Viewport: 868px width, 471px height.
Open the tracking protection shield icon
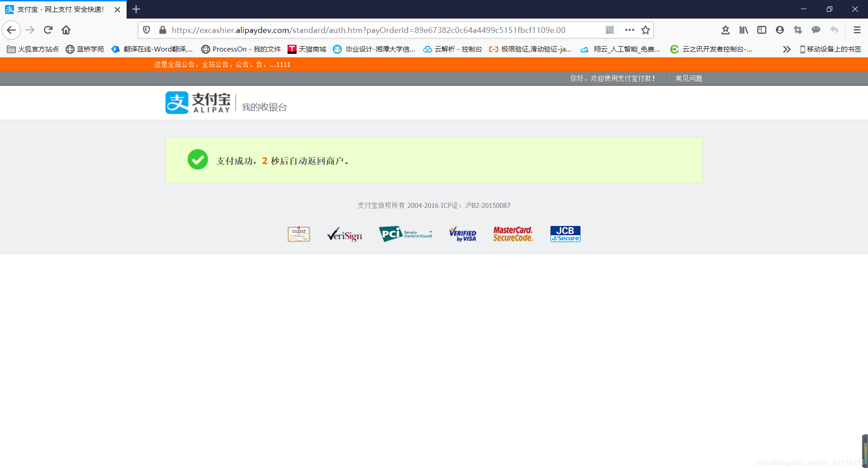point(146,30)
